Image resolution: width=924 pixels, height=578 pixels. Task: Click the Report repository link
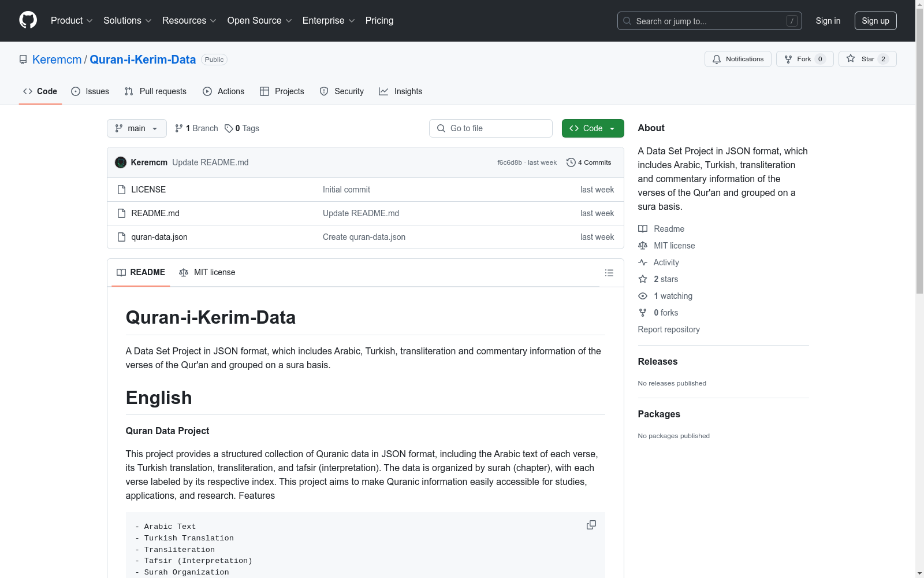669,329
